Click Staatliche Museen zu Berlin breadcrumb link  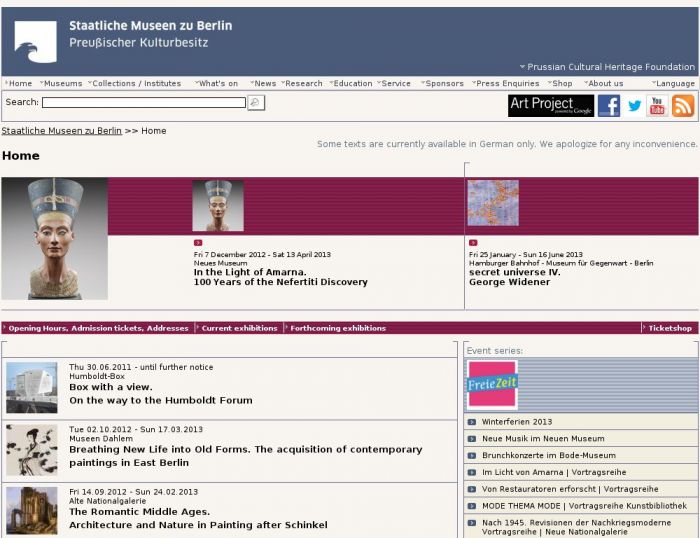coord(62,131)
